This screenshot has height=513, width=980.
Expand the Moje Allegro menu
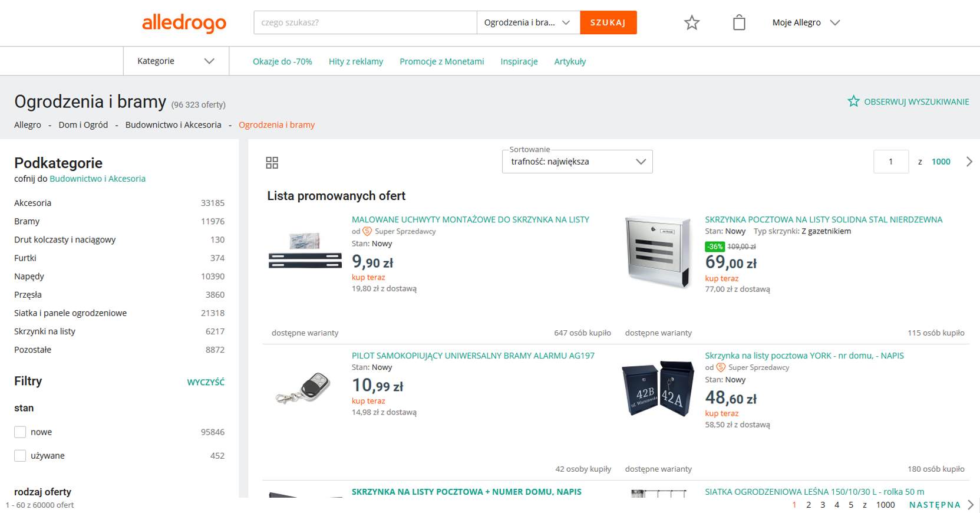(805, 22)
